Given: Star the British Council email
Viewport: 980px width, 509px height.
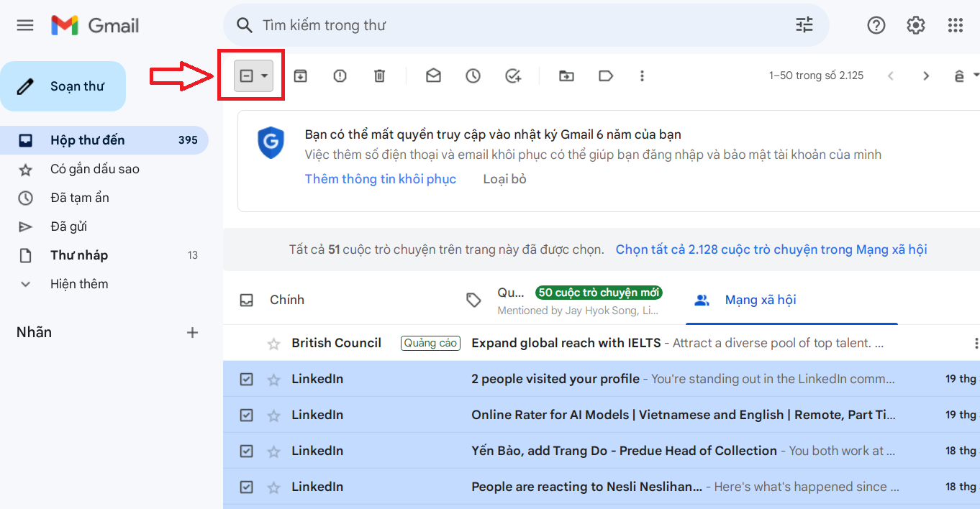Looking at the screenshot, I should pyautogui.click(x=273, y=343).
